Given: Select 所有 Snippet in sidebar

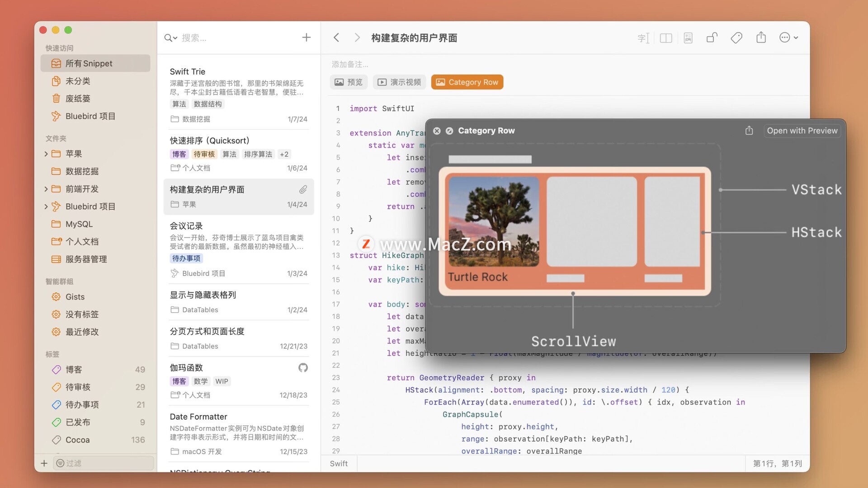Looking at the screenshot, I should pyautogui.click(x=95, y=63).
